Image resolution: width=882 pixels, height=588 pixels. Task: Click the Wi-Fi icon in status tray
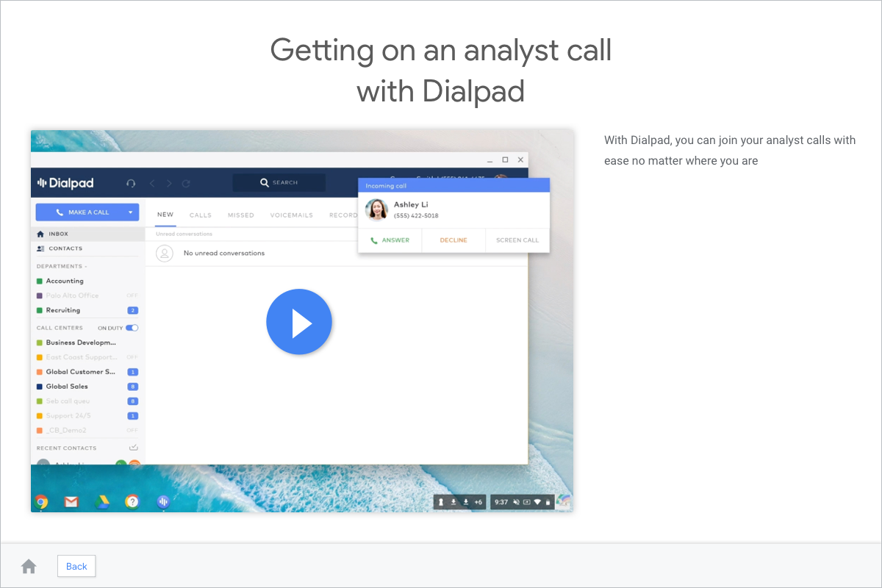[x=537, y=502]
